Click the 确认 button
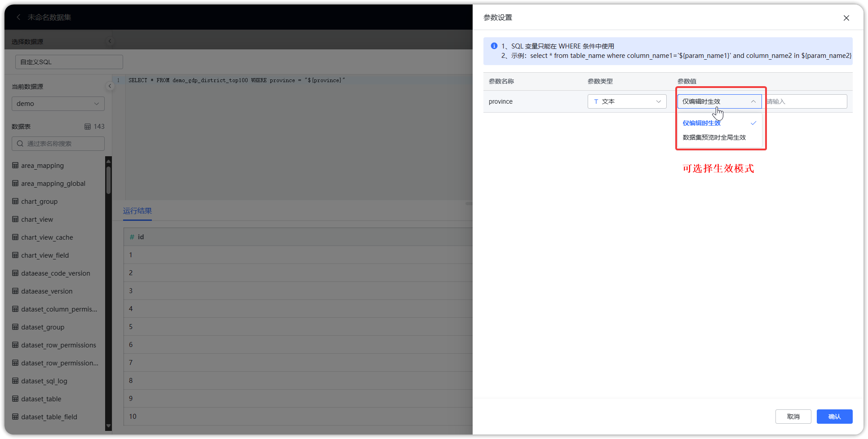Screen dimensions: 868x439 834,416
